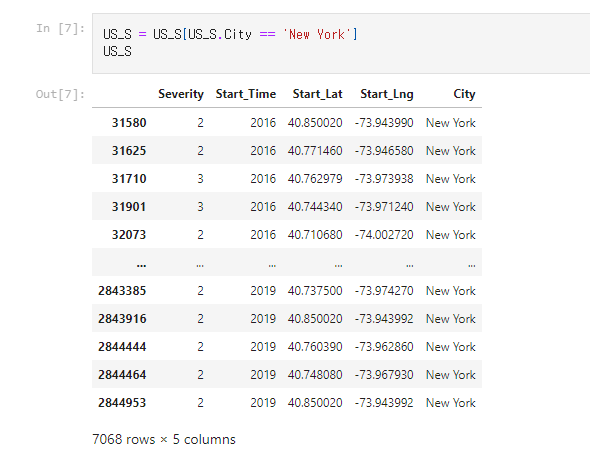Viewport: 590px width, 461px height.
Task: Click latitude value 40.771460
Action: [315, 151]
